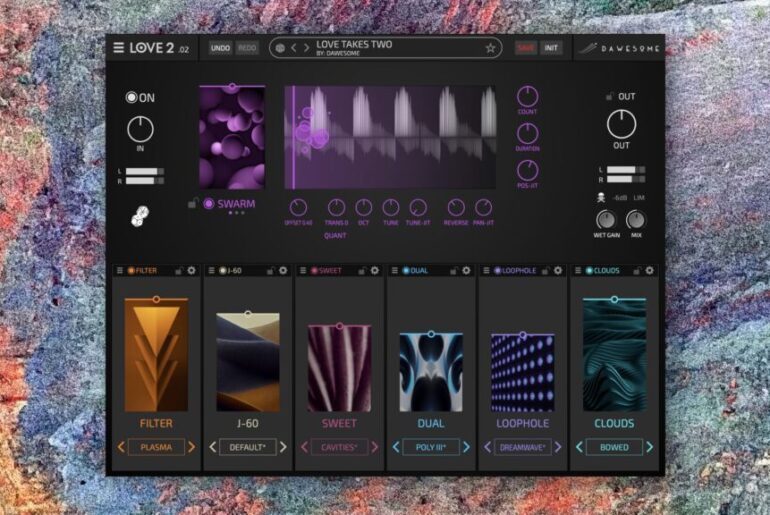Click the Clouds module lock icon
Viewport: 770px width, 515px height.
coord(636,271)
